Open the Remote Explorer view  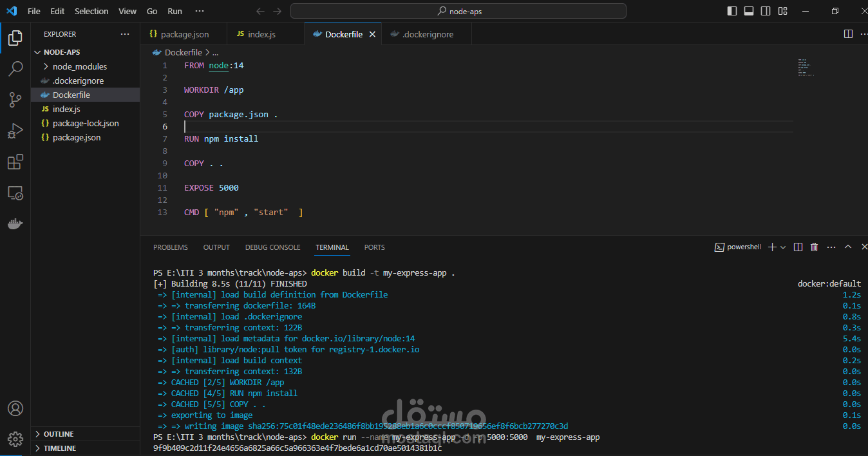point(14,193)
